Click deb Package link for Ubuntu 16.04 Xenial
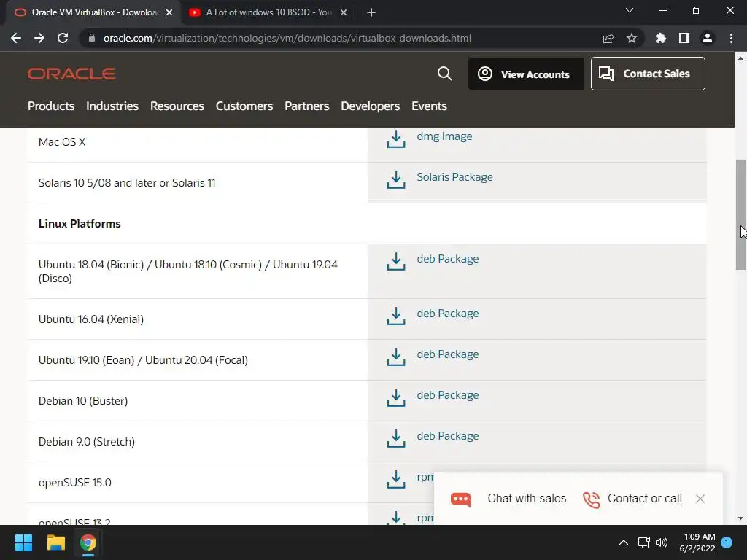The height and width of the screenshot is (560, 747). coord(448,314)
